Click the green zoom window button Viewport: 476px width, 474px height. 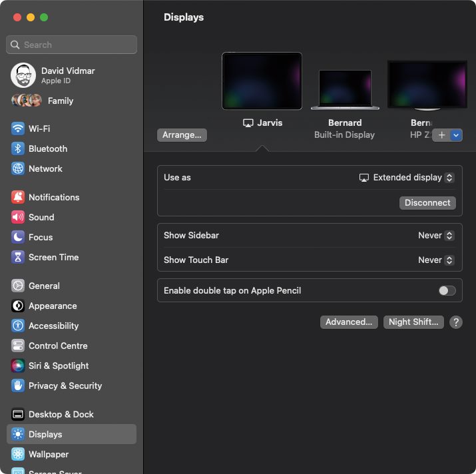coord(44,17)
